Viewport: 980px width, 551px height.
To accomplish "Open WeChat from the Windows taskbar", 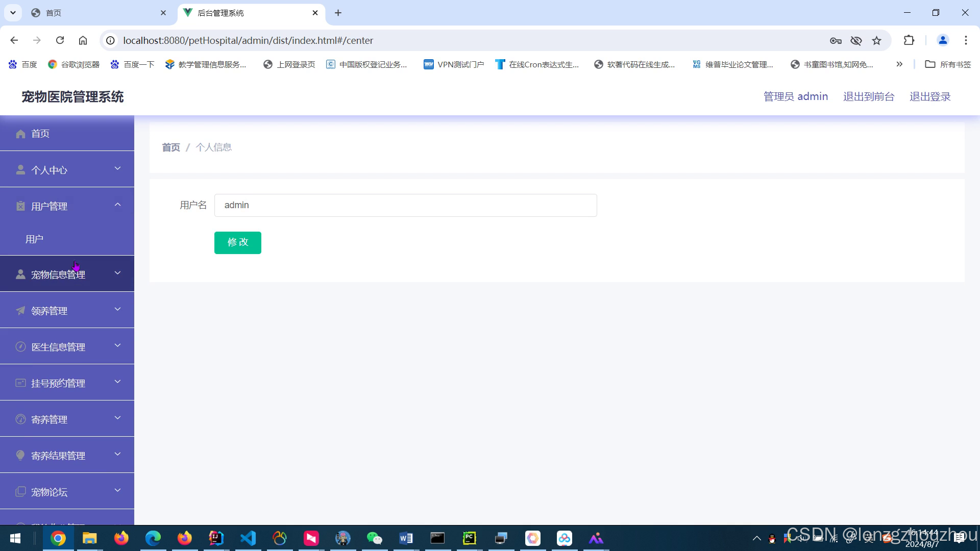I will pos(374,538).
